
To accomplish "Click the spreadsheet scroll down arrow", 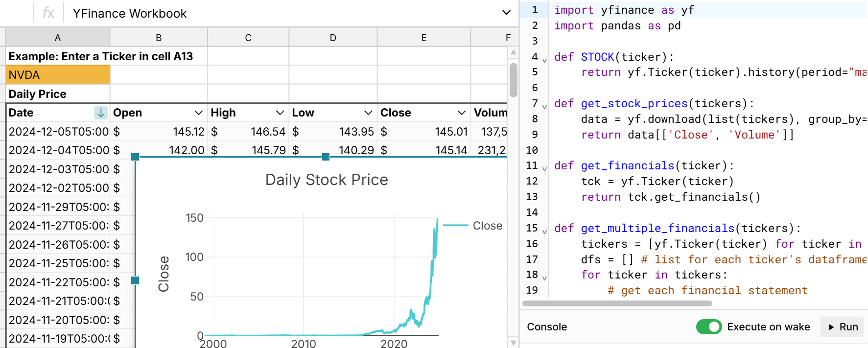I will 513,343.
